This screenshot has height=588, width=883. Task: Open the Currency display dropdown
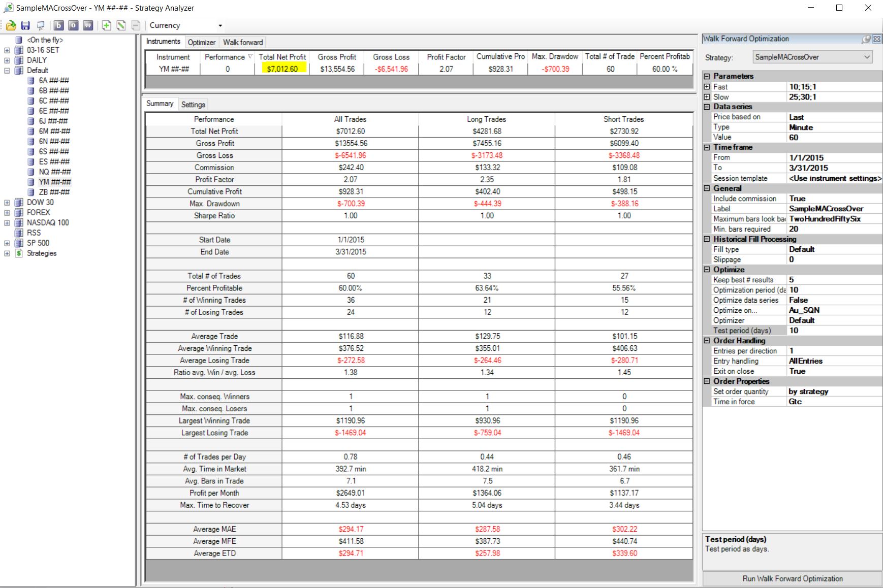tap(220, 25)
